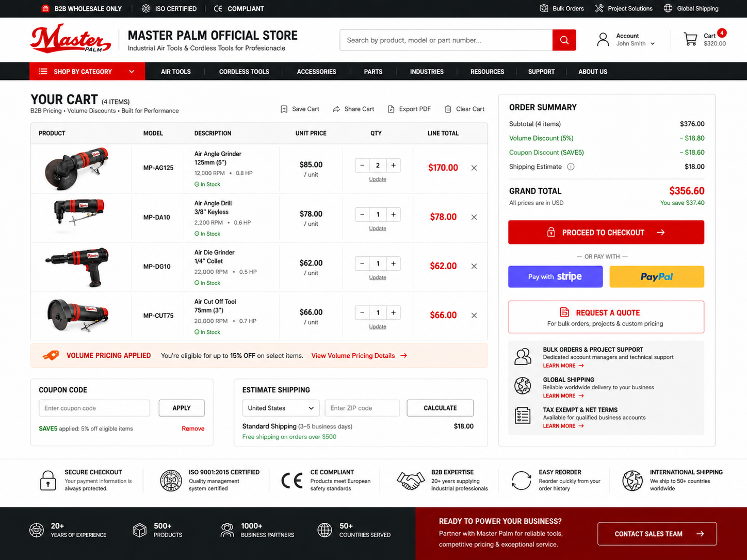This screenshot has width=747, height=560.
Task: Open the United States country selector
Action: pyautogui.click(x=281, y=408)
